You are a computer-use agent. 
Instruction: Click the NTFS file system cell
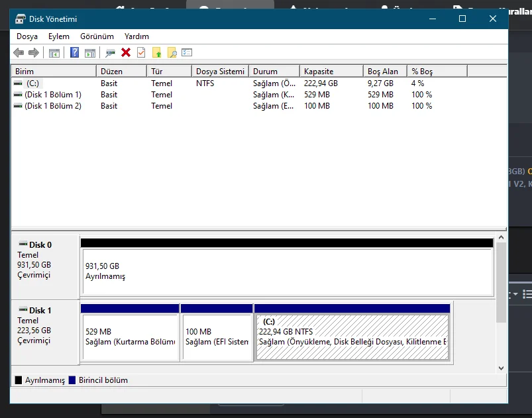point(205,83)
